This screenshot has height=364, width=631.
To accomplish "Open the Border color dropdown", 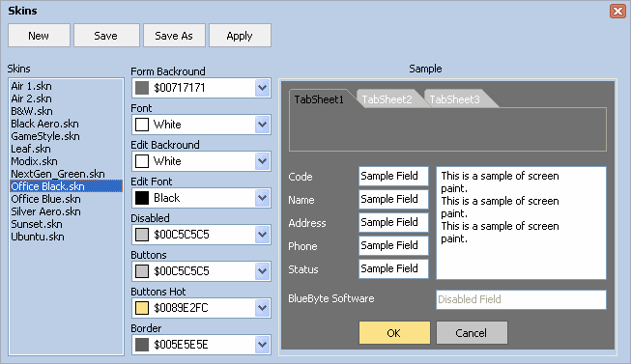I will (x=263, y=345).
